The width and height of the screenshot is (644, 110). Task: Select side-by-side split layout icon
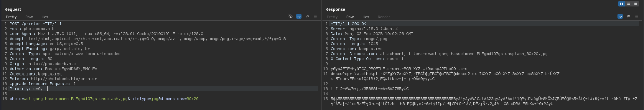(x=622, y=4)
